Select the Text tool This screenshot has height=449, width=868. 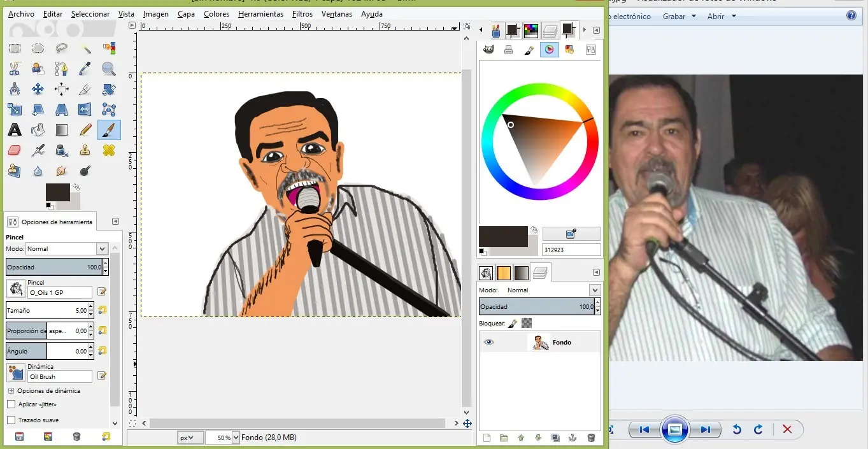tap(14, 130)
